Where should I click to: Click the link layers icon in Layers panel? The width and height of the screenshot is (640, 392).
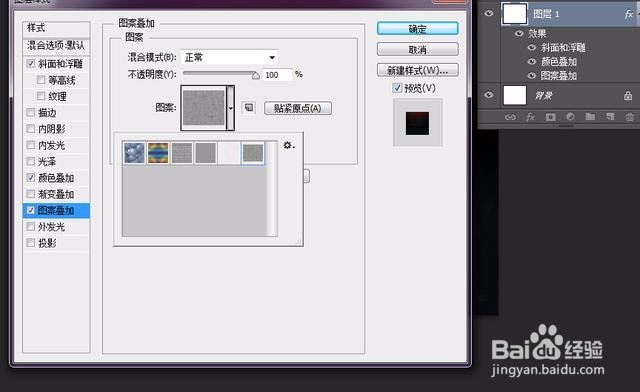pos(510,117)
